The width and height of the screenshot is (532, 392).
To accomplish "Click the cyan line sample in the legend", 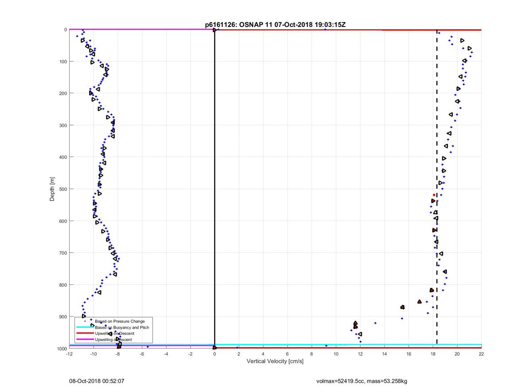I will coord(85,327).
